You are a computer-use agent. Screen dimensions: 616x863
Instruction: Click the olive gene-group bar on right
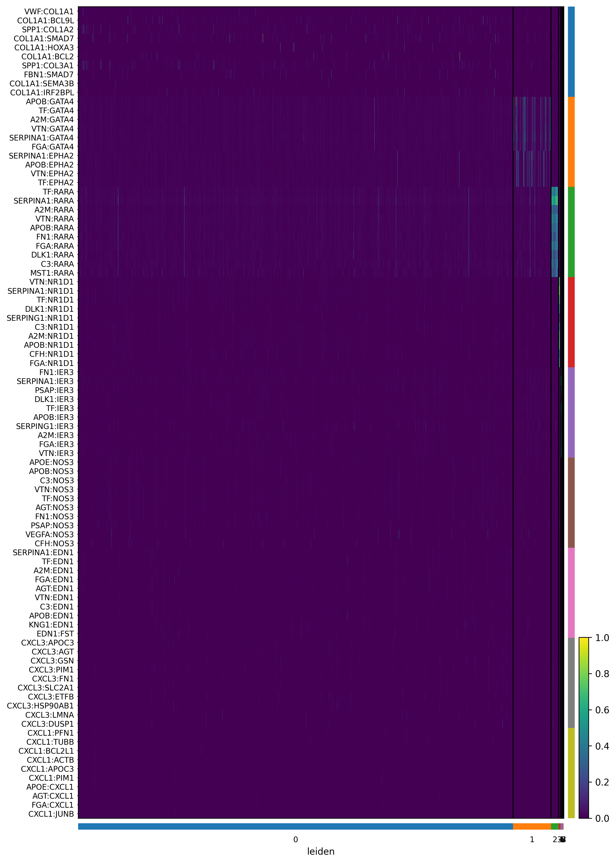point(571,773)
